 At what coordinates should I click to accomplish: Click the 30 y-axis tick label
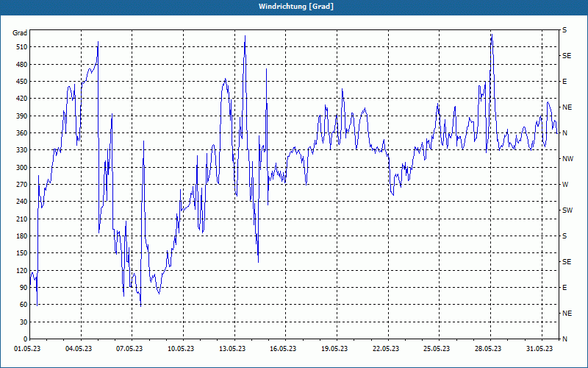click(x=23, y=322)
